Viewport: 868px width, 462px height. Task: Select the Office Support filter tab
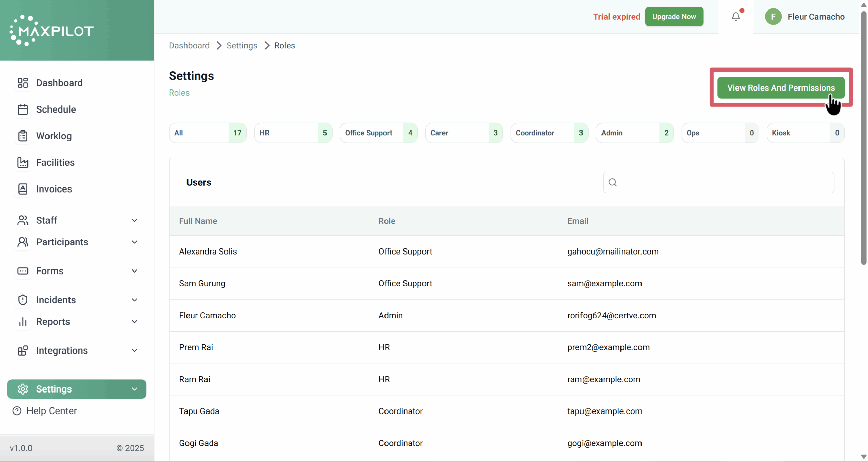point(378,133)
